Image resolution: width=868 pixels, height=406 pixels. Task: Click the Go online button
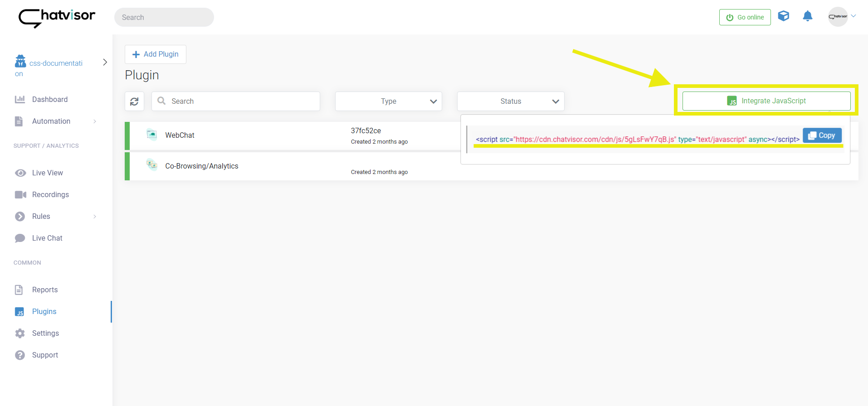745,17
